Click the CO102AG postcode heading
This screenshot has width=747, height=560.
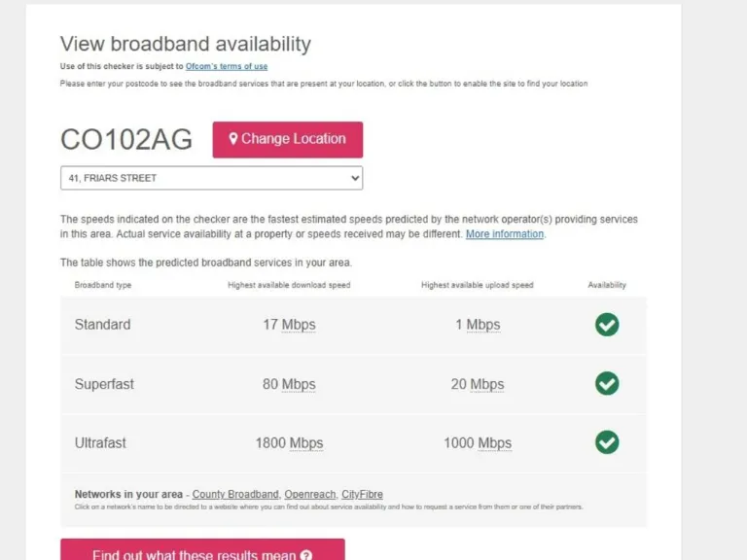[126, 139]
